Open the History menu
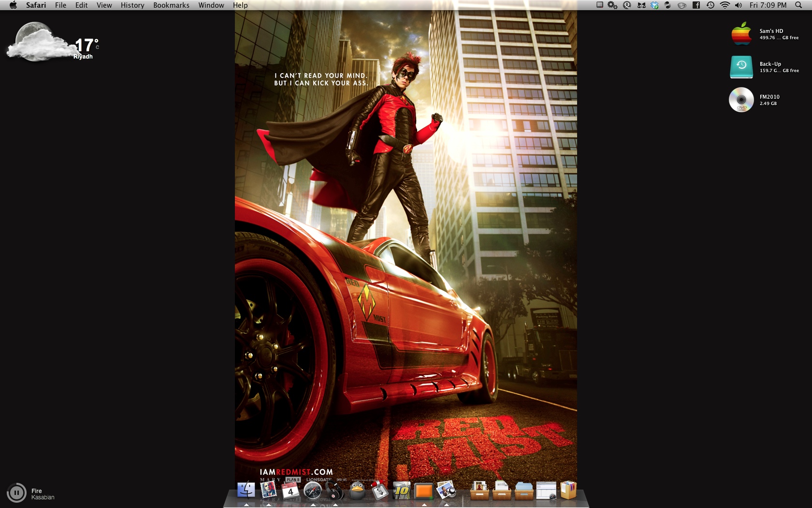The width and height of the screenshot is (812, 508). click(x=132, y=5)
